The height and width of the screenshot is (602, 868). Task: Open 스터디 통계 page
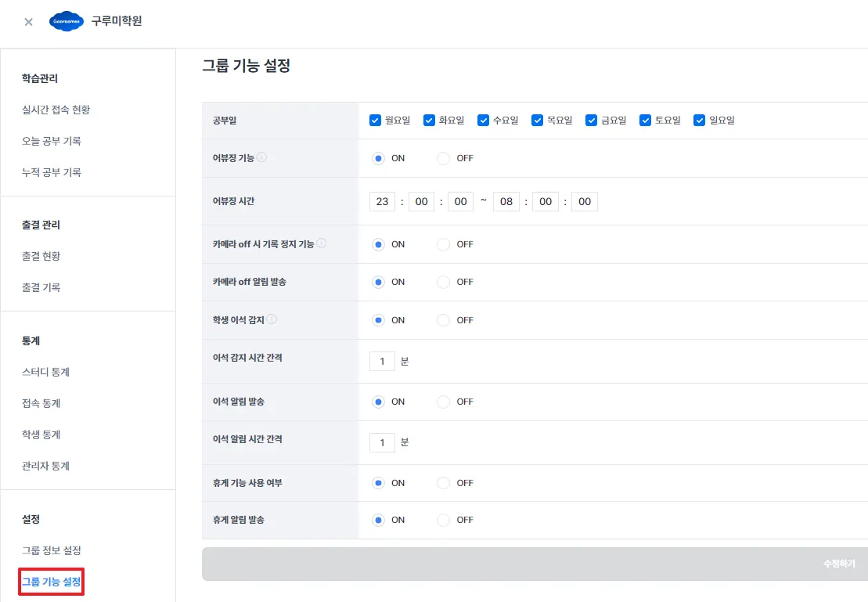[45, 372]
